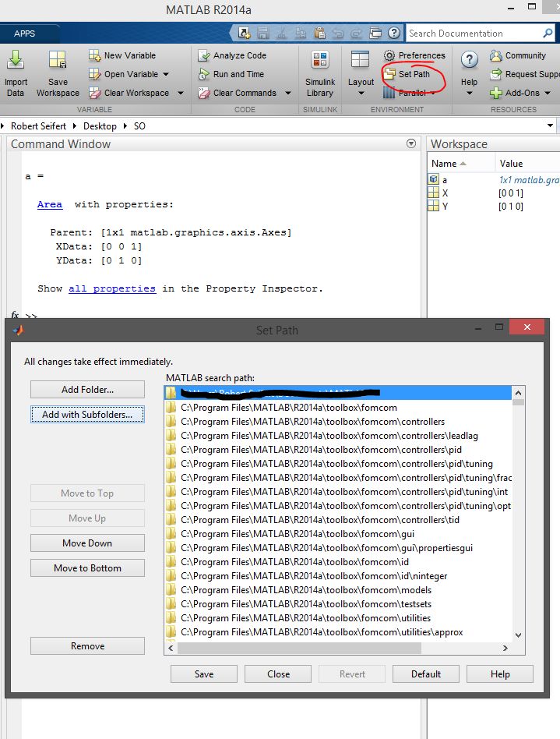This screenshot has width=560, height=739.
Task: Expand the Parallel dropdown arrow
Action: click(x=433, y=93)
